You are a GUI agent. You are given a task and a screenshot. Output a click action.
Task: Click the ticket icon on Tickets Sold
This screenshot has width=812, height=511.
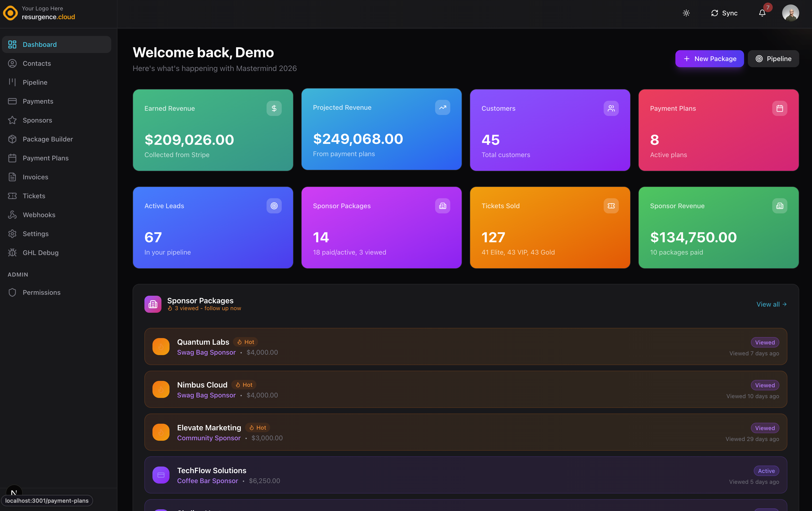[x=611, y=206]
